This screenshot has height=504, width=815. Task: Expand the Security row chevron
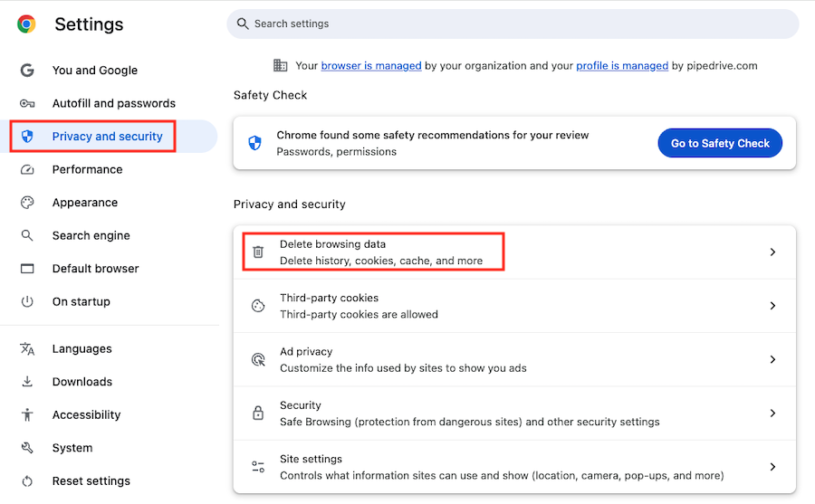point(772,414)
